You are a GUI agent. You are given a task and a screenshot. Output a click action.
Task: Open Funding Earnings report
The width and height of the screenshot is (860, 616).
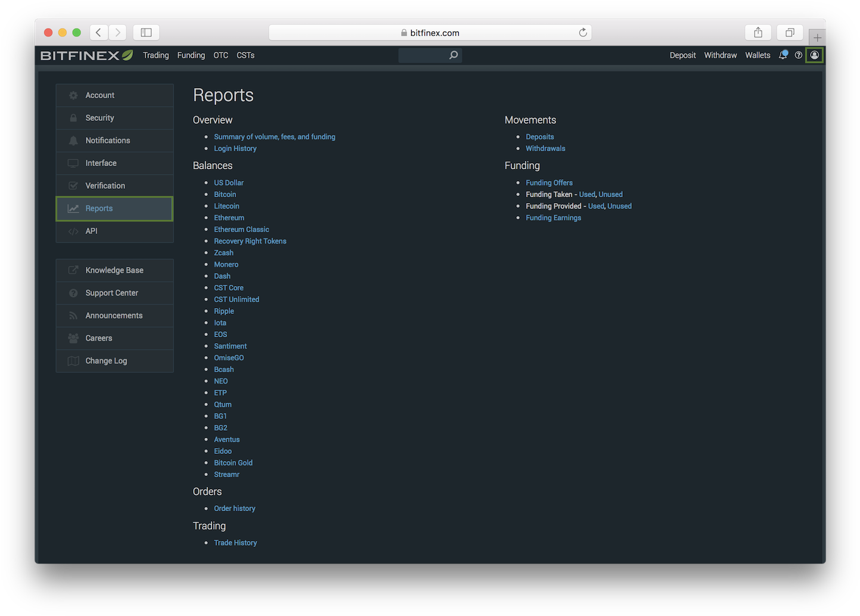pyautogui.click(x=553, y=218)
